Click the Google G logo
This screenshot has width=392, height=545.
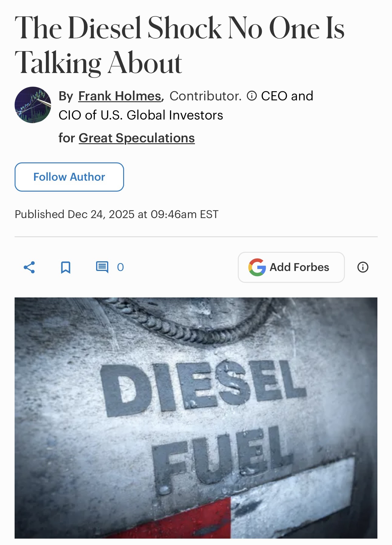coord(257,267)
